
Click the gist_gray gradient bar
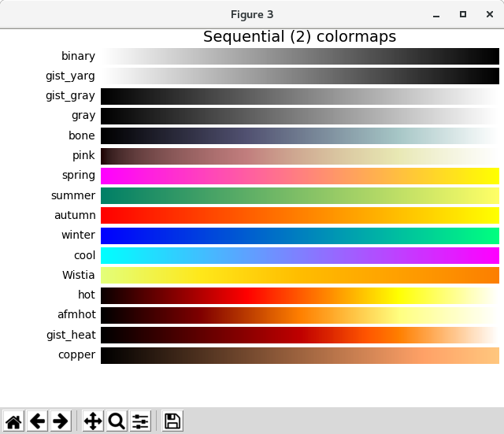tap(300, 96)
